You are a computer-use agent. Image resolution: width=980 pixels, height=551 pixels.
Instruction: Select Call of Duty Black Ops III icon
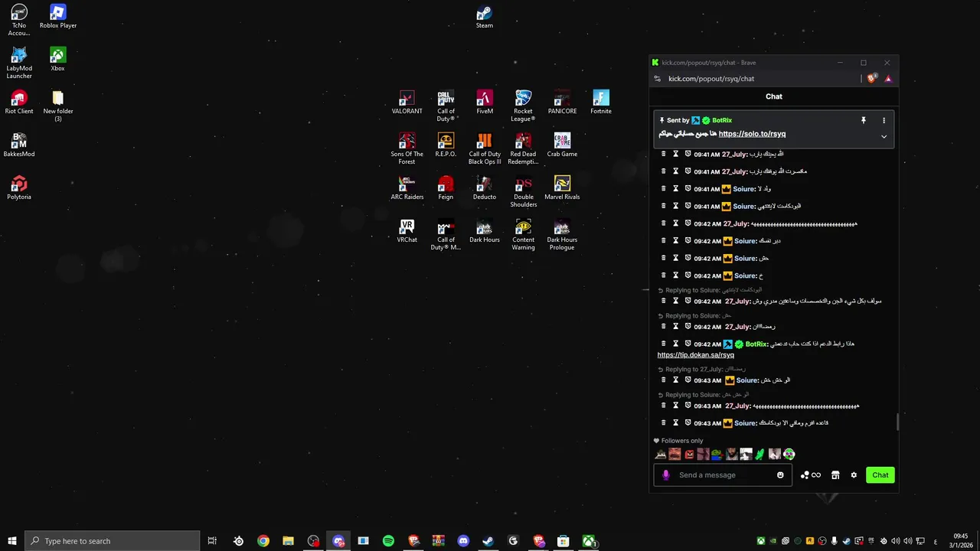485,149
